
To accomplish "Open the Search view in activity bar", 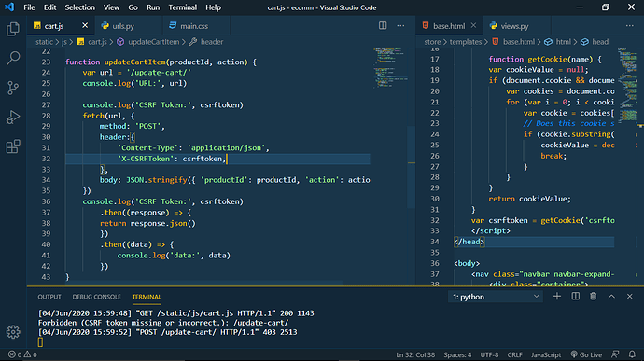I will 13,58.
